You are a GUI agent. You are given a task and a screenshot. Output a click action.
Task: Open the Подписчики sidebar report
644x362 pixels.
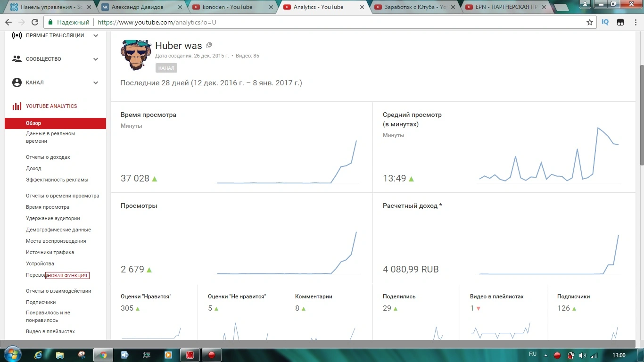point(41,302)
